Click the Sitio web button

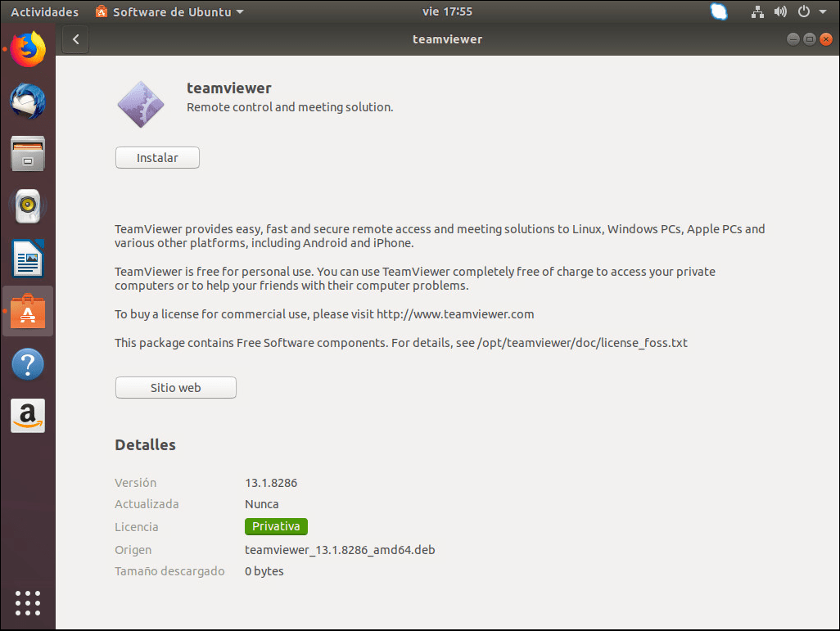pos(175,387)
